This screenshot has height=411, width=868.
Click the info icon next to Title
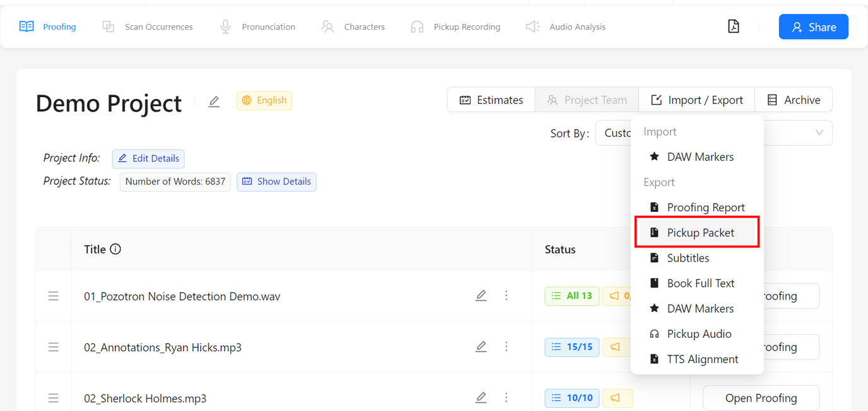(x=115, y=249)
